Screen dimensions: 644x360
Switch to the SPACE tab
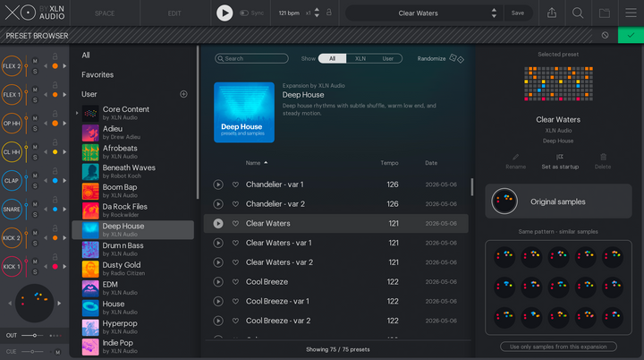[x=105, y=13]
